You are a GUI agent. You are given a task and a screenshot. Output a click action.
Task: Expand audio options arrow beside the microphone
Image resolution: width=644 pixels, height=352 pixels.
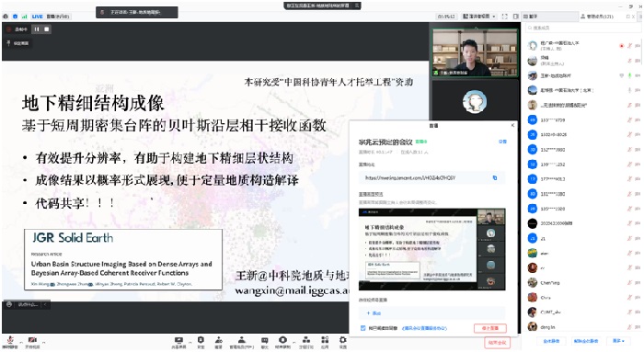21,341
